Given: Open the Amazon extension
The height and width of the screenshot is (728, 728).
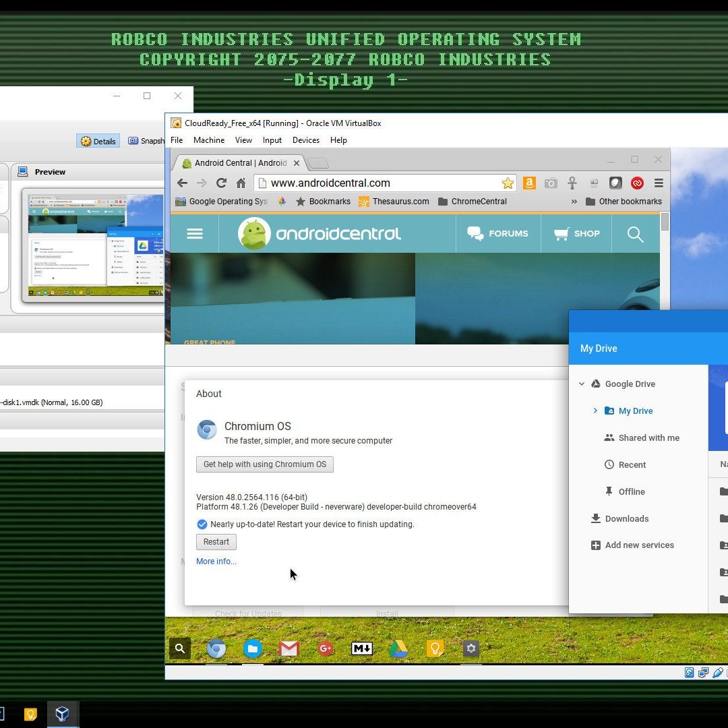Looking at the screenshot, I should pyautogui.click(x=529, y=183).
